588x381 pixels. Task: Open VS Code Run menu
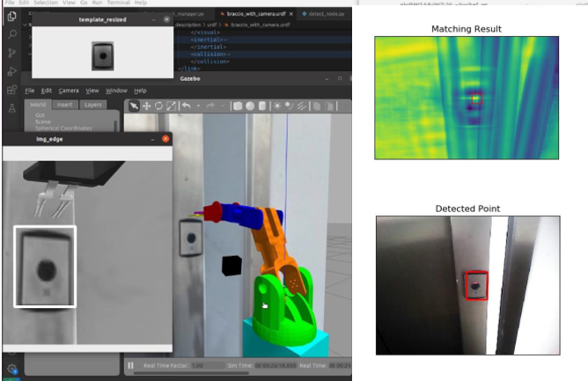[97, 3]
